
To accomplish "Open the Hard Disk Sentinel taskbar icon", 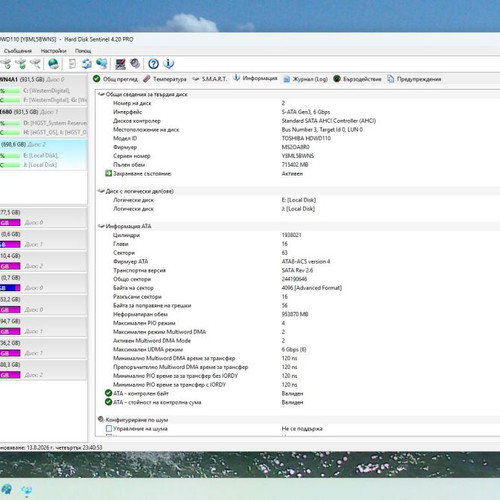I will point(26,490).
